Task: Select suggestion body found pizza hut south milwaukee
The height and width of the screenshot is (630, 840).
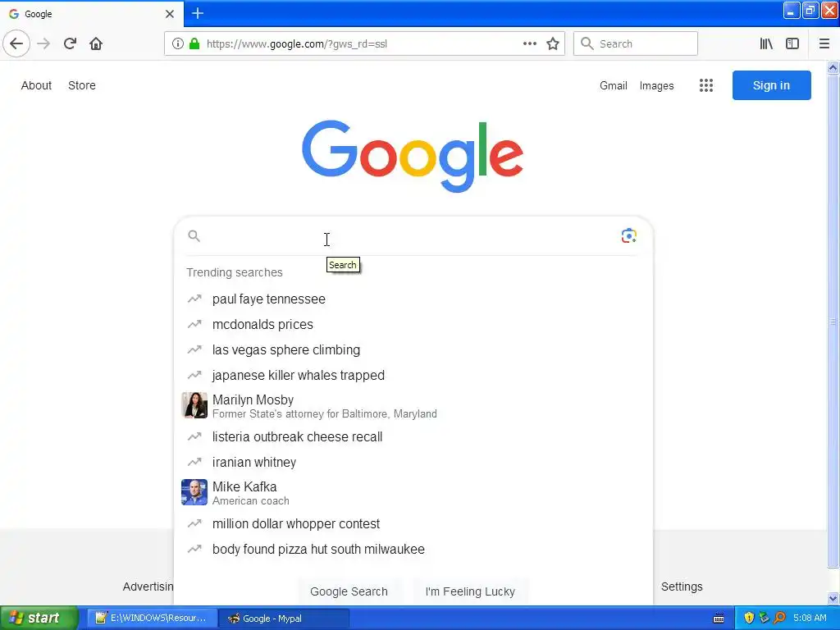Action: [x=413, y=549]
